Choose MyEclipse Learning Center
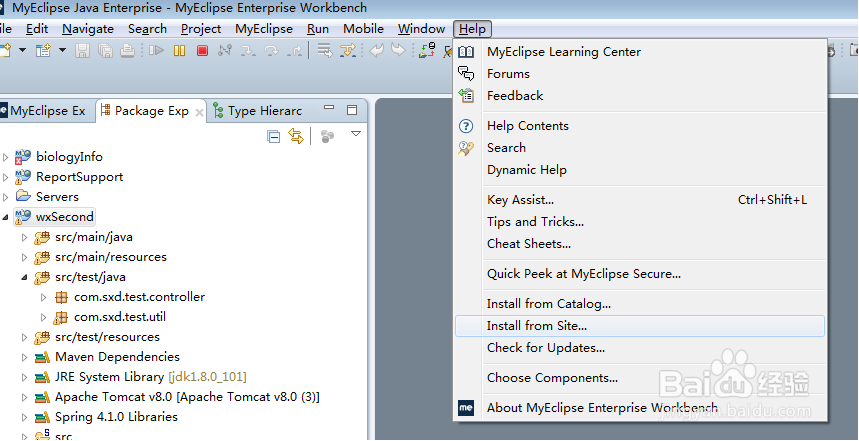 tap(640, 51)
